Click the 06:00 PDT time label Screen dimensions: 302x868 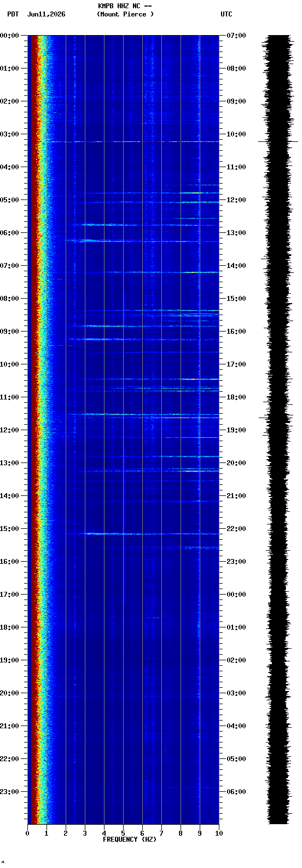9,233
